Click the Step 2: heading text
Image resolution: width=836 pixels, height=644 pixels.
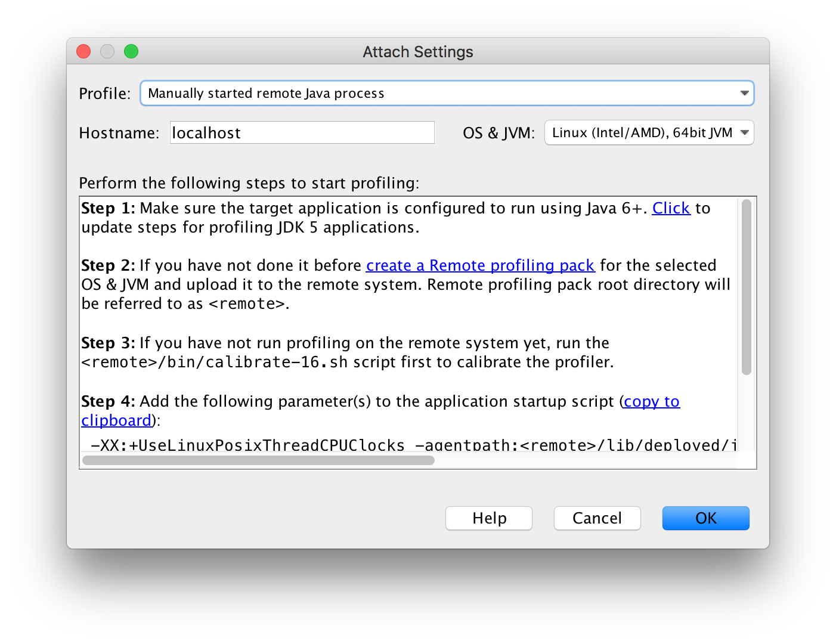[108, 265]
